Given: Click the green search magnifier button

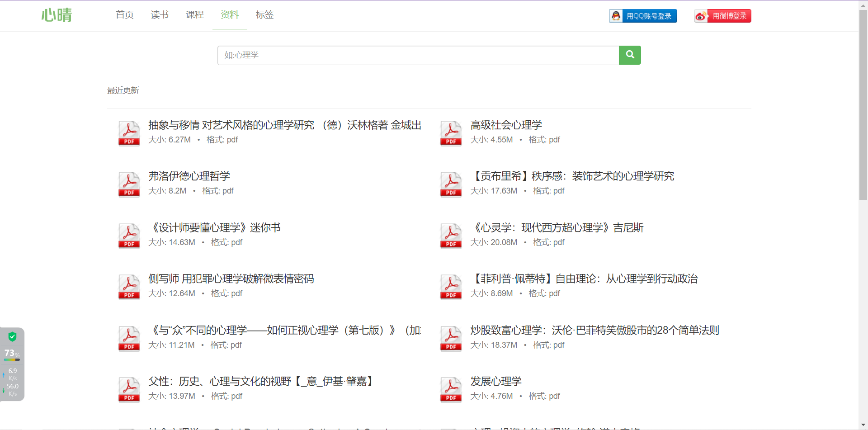Looking at the screenshot, I should coord(630,55).
